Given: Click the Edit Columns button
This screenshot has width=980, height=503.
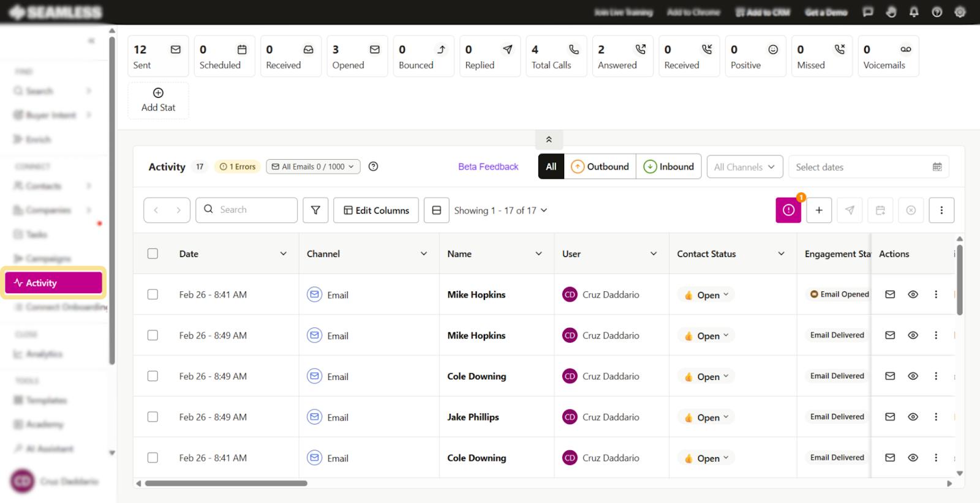Looking at the screenshot, I should coord(376,210).
